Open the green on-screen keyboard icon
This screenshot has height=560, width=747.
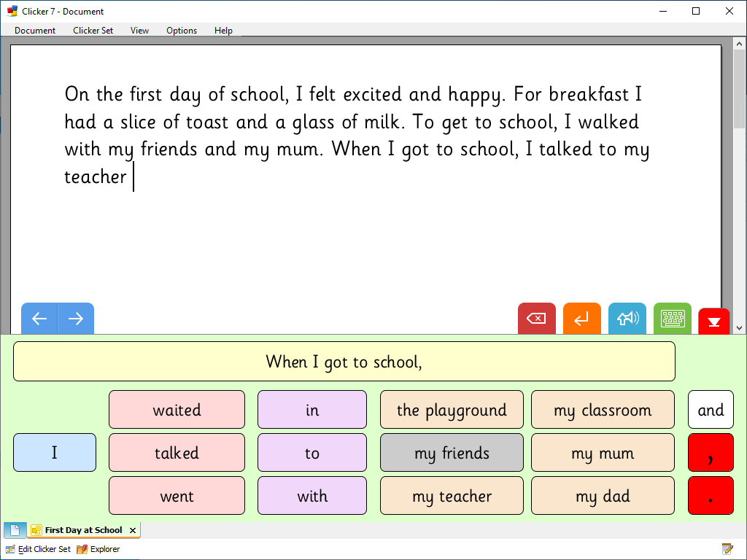pyautogui.click(x=672, y=319)
